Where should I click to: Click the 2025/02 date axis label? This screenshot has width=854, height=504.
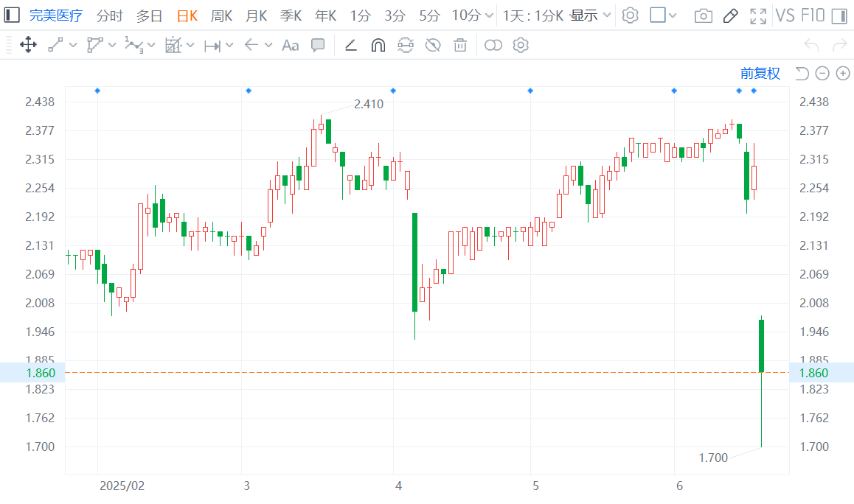coord(122,486)
